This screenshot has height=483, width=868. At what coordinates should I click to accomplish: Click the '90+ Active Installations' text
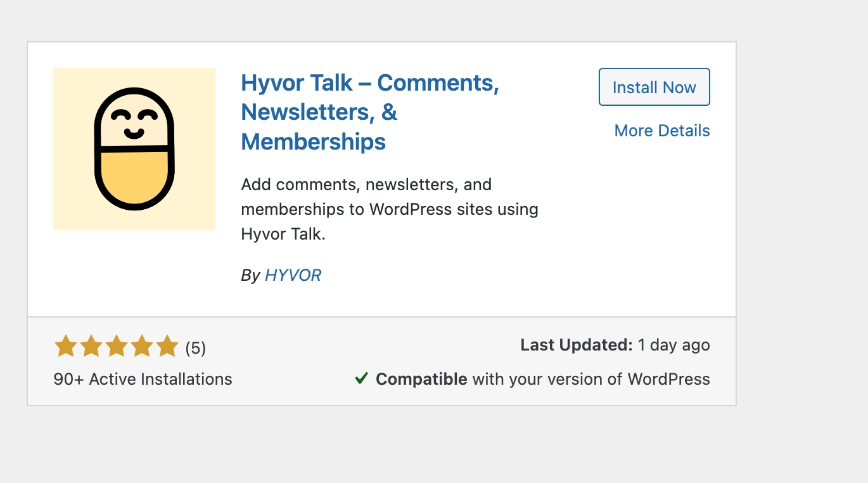[143, 379]
